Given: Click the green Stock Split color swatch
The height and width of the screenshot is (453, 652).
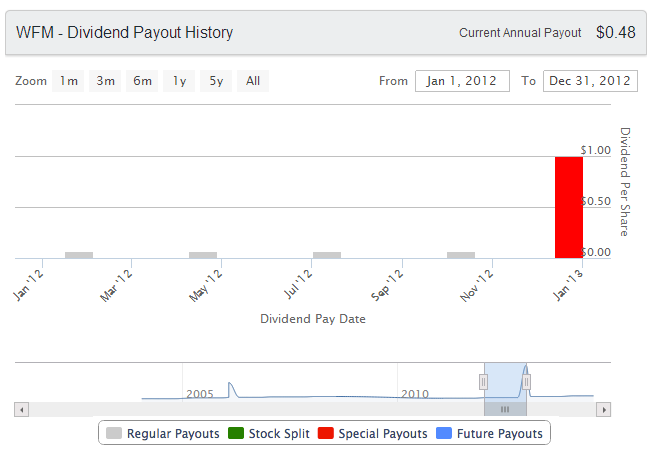Looking at the screenshot, I should click(x=236, y=433).
